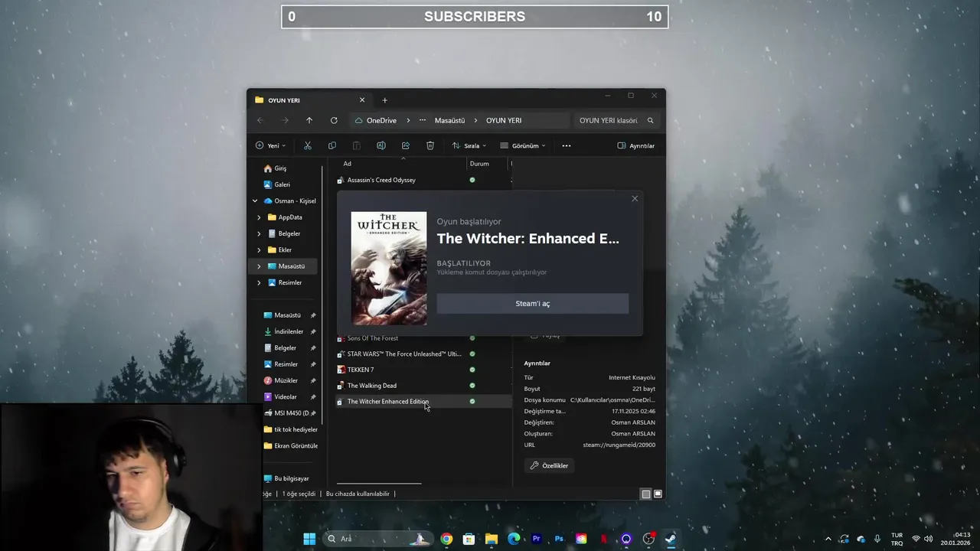Viewport: 980px width, 551px height.
Task: Open the three-dot more options menu
Action: tap(567, 145)
